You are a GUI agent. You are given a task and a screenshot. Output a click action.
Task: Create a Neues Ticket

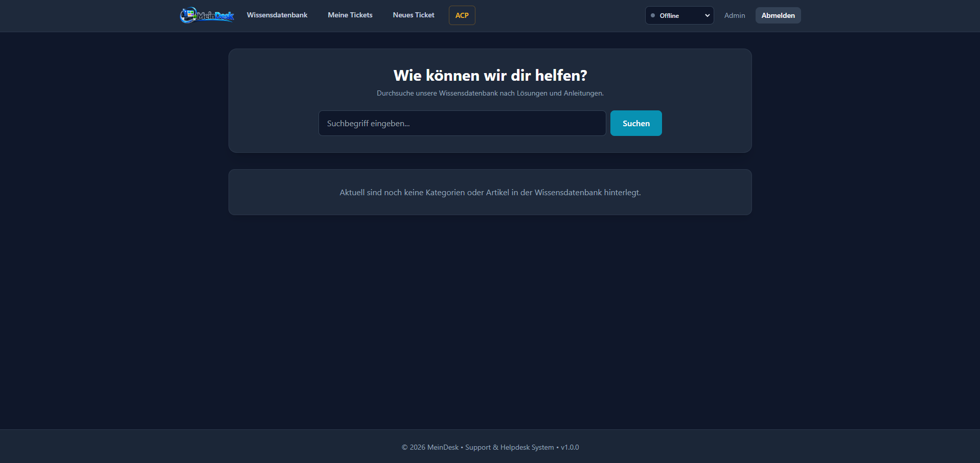(x=414, y=15)
